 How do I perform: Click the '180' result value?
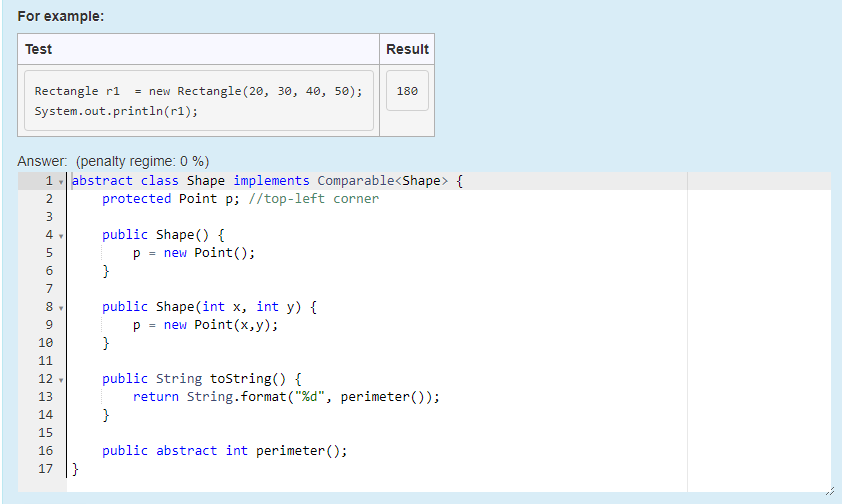click(x=407, y=91)
